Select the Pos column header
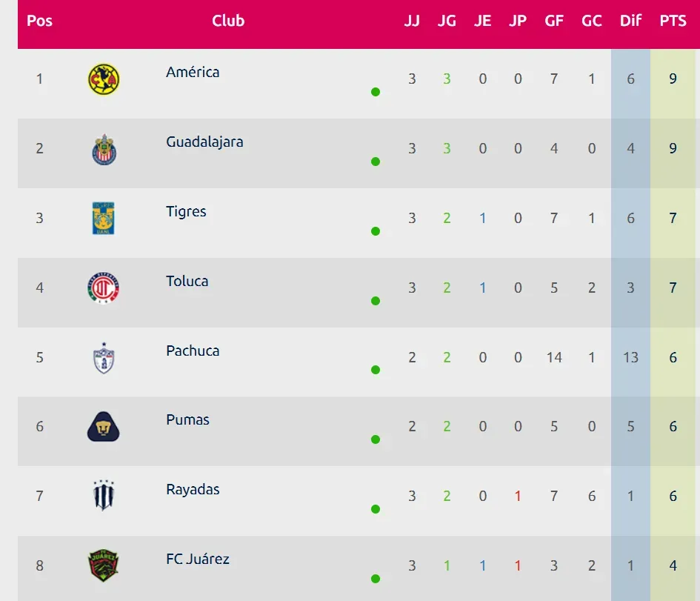700x601 pixels. point(39,21)
